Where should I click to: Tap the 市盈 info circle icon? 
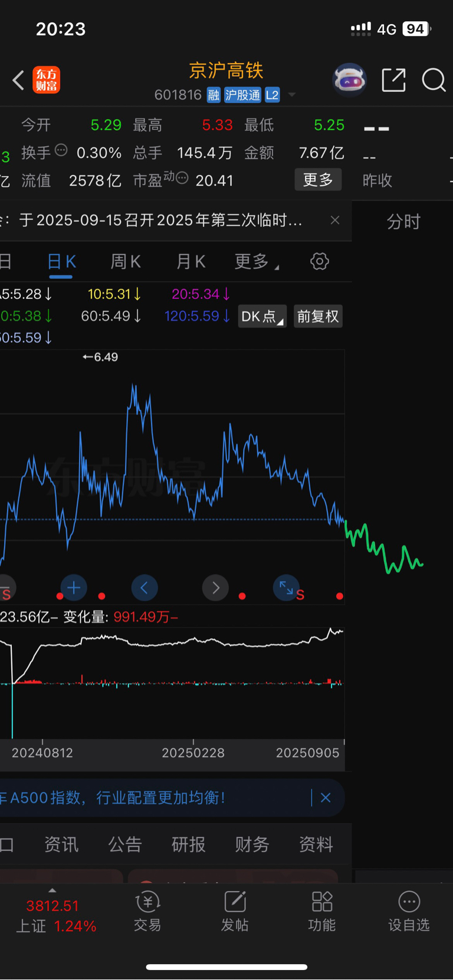pos(182,177)
